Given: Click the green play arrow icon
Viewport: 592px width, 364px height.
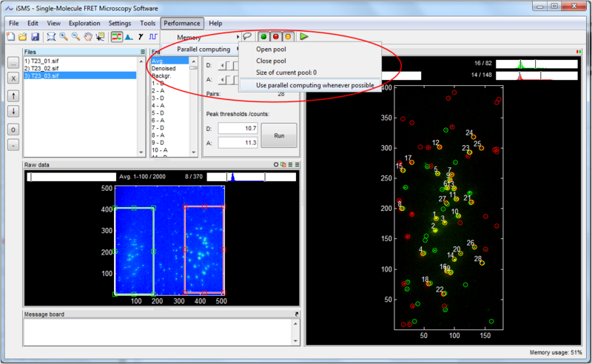Looking at the screenshot, I should tap(304, 36).
